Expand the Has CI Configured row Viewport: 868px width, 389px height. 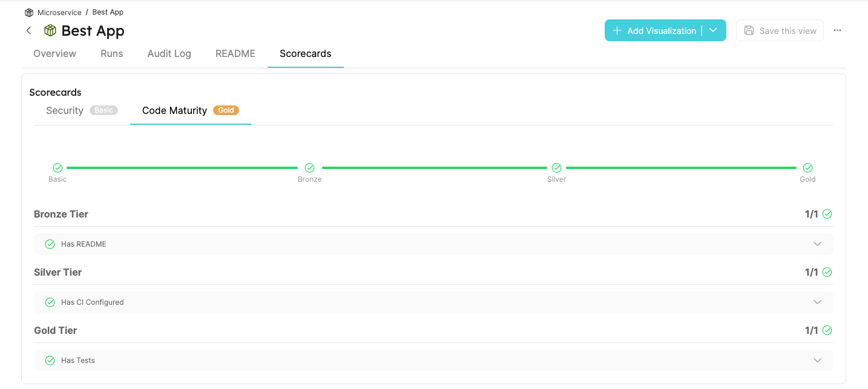pyautogui.click(x=817, y=302)
